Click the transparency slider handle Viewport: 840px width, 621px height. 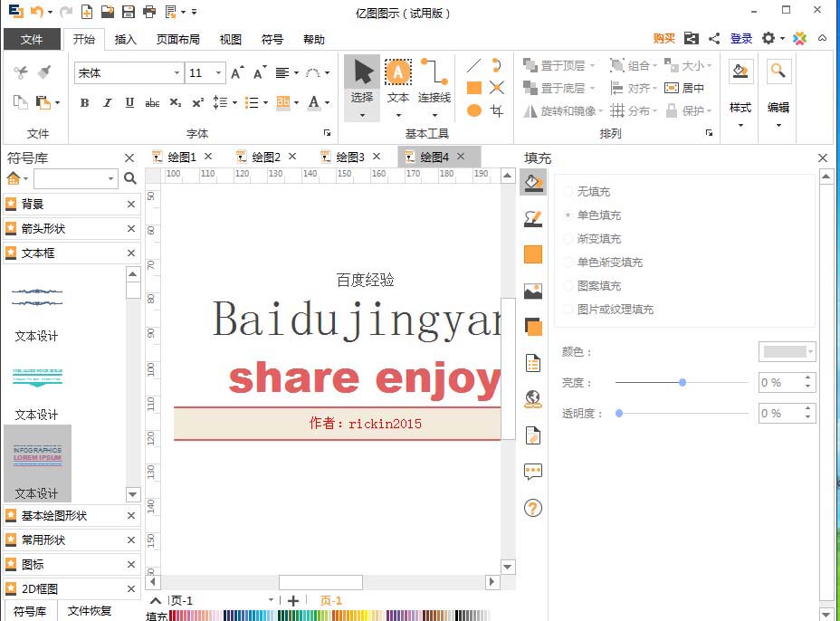619,413
